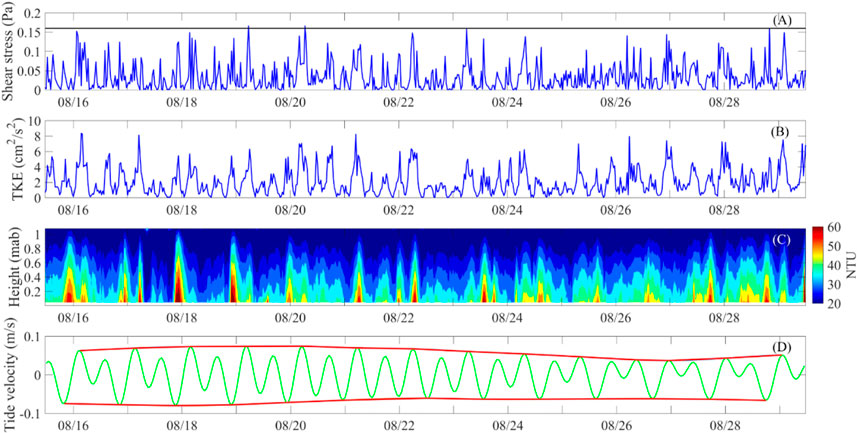The image size is (858, 434).
Task: Click the 08/26 date under the TKE plot
Action: click(x=616, y=210)
